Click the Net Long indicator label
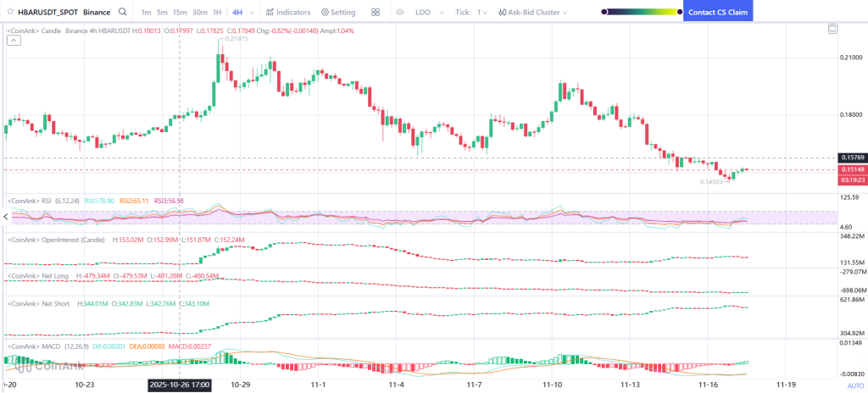Viewport: 868px width, 393px height. click(37, 275)
